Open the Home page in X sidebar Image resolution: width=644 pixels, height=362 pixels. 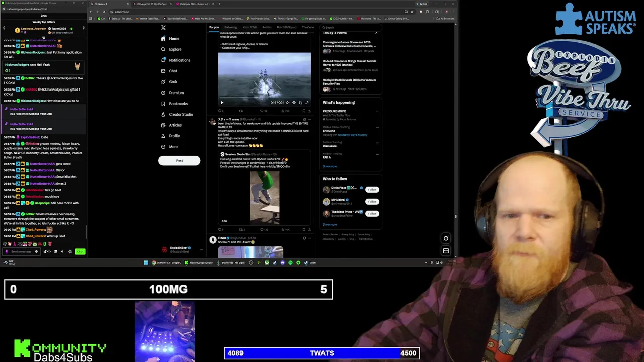tap(170, 38)
